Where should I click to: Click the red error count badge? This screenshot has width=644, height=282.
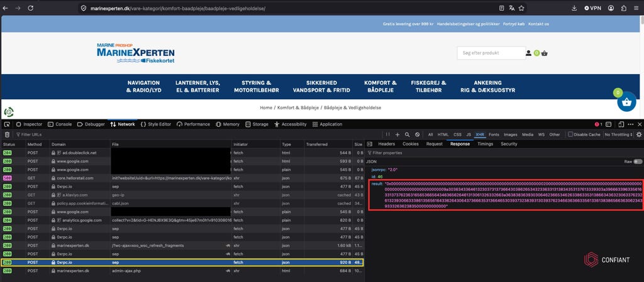pos(598,124)
